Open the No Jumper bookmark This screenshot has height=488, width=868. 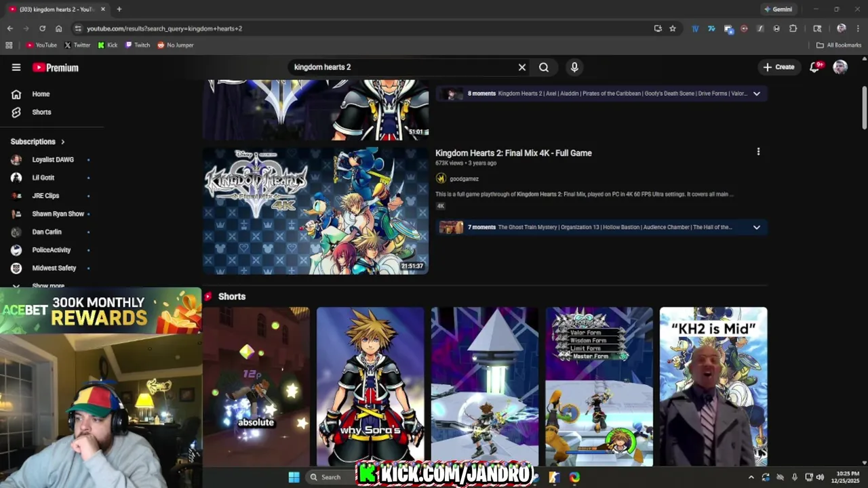(176, 45)
